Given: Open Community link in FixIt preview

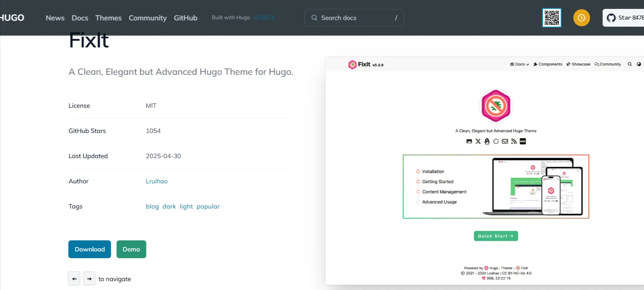Looking at the screenshot, I should 608,64.
